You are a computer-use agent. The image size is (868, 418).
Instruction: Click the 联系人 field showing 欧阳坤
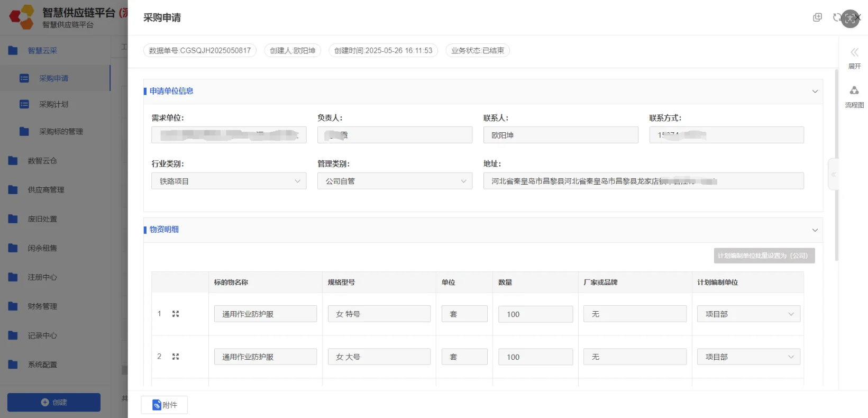tap(561, 135)
